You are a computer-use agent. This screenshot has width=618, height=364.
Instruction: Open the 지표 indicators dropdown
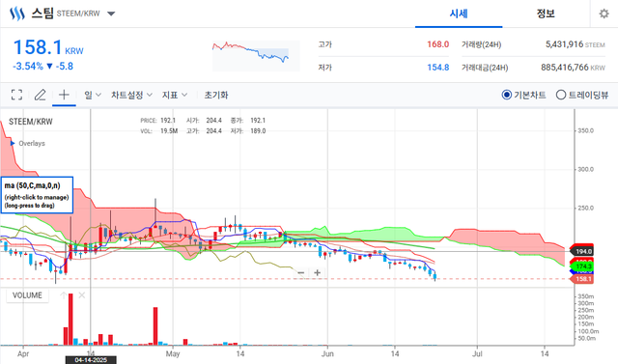(174, 95)
